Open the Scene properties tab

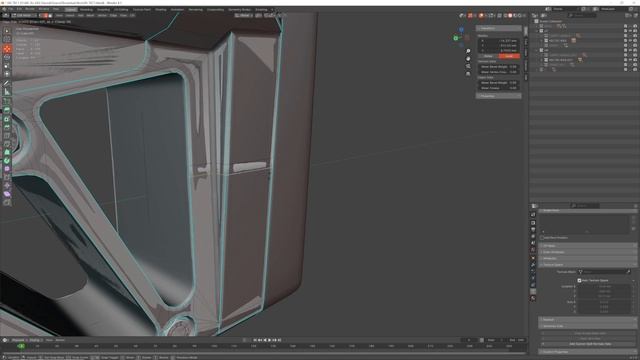(x=533, y=243)
